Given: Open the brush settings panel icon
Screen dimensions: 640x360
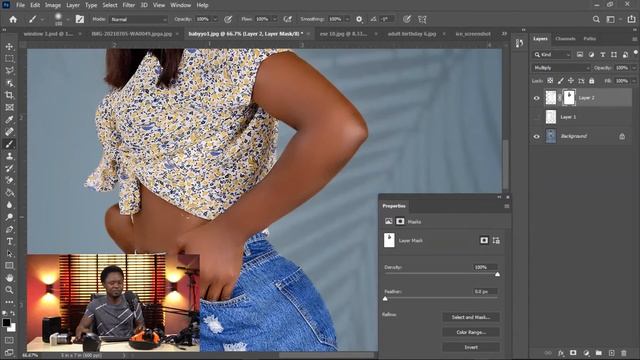Looking at the screenshot, I should pyautogui.click(x=80, y=19).
